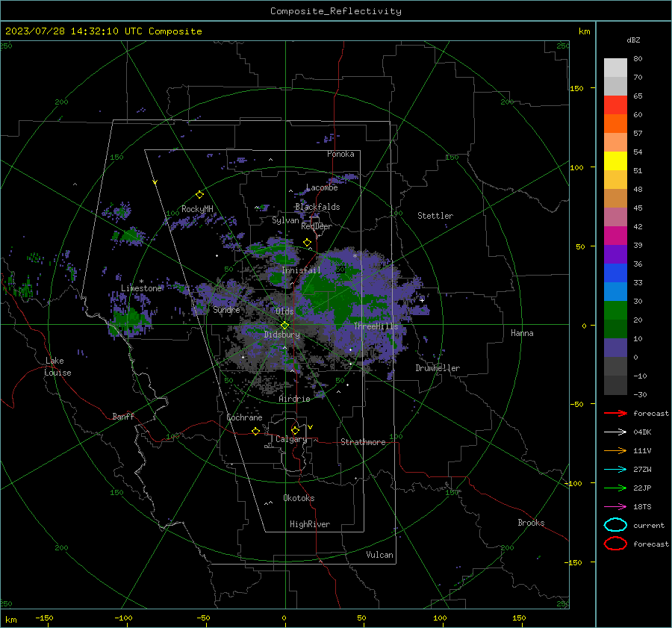This screenshot has width=672, height=628.
Task: Click the 04DK legend text
Action: (642, 432)
